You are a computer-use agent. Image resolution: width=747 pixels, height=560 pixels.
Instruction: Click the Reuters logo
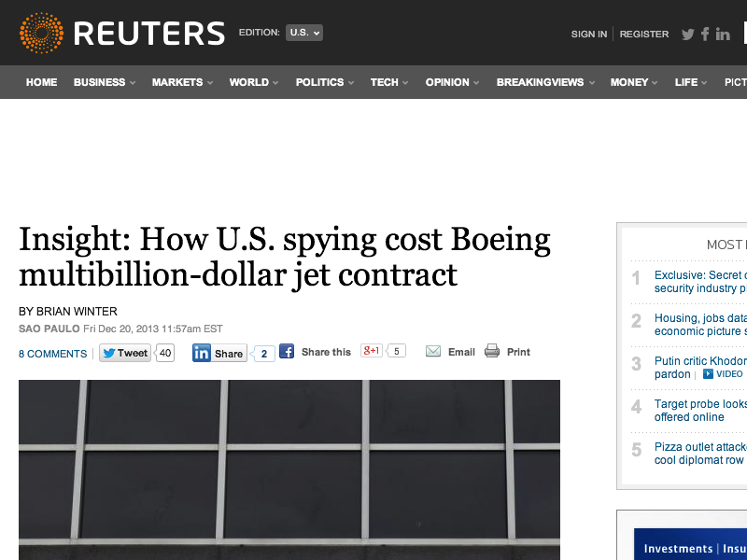click(x=122, y=33)
